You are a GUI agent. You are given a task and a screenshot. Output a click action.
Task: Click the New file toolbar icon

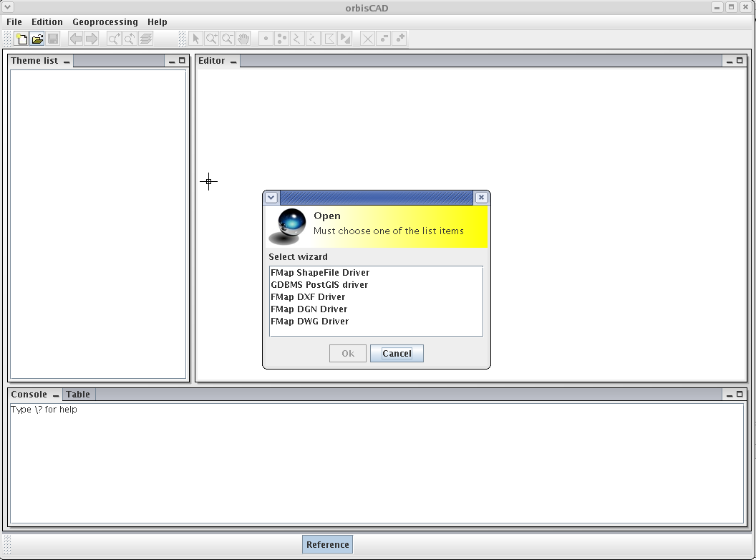click(21, 39)
